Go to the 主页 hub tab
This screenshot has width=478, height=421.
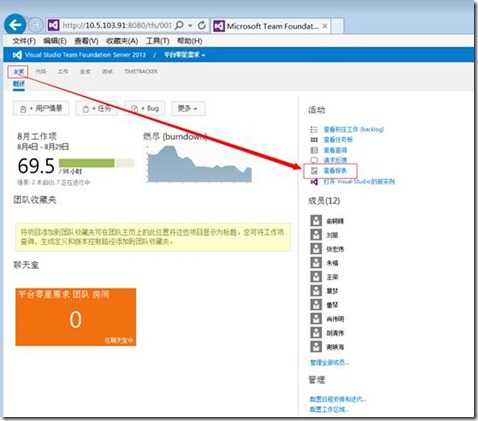click(18, 72)
